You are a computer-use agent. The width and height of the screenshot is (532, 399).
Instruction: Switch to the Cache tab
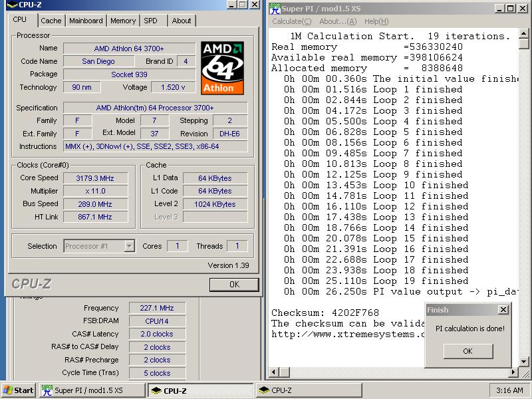51,21
